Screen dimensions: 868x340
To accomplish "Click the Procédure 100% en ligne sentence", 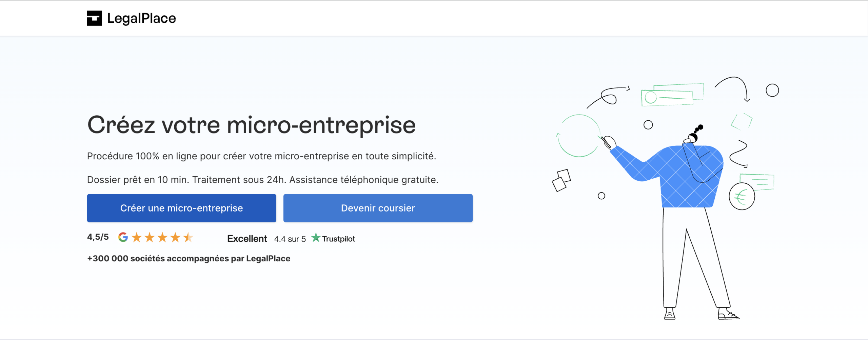I will [261, 156].
